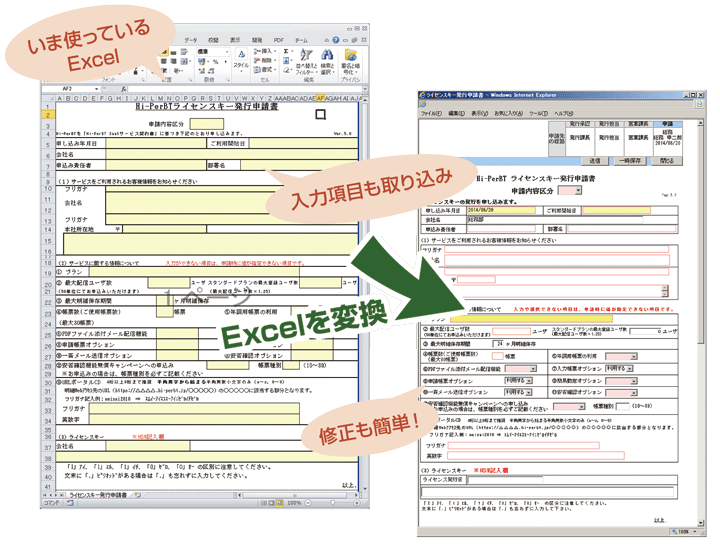
Task: Click the Styles icon in Excel ribbon
Action: tap(242, 54)
